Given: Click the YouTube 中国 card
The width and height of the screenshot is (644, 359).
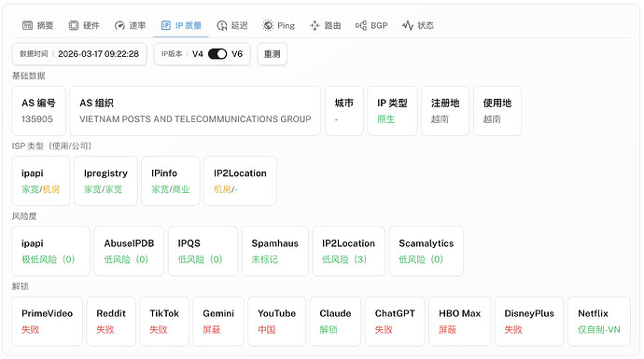Looking at the screenshot, I should point(277,322).
